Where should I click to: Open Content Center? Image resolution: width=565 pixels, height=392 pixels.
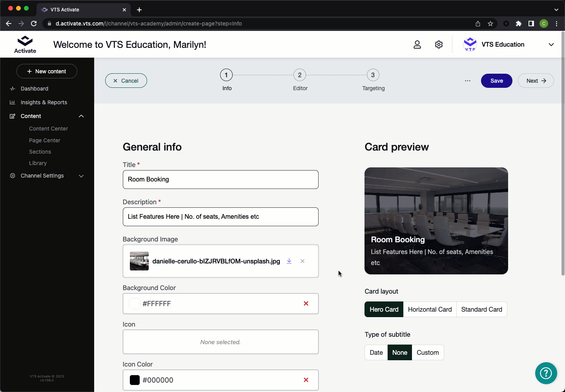48,129
